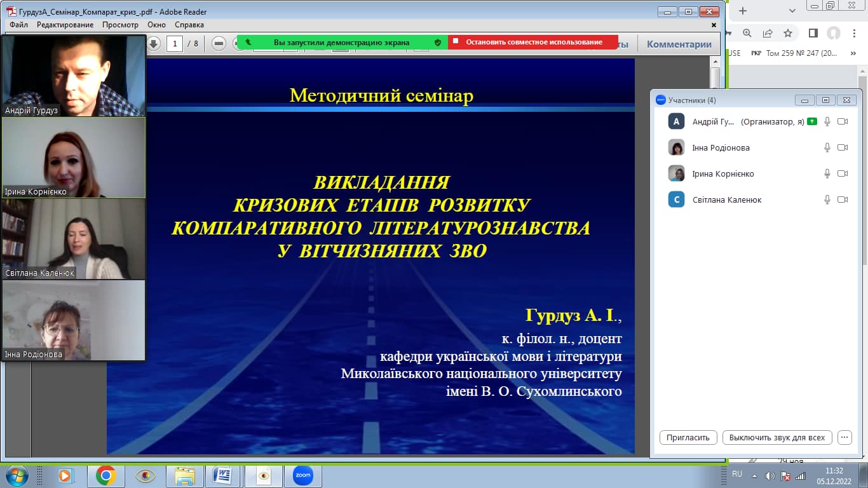Mute all with Выключить звук для всех
868x488 pixels.
tap(777, 437)
